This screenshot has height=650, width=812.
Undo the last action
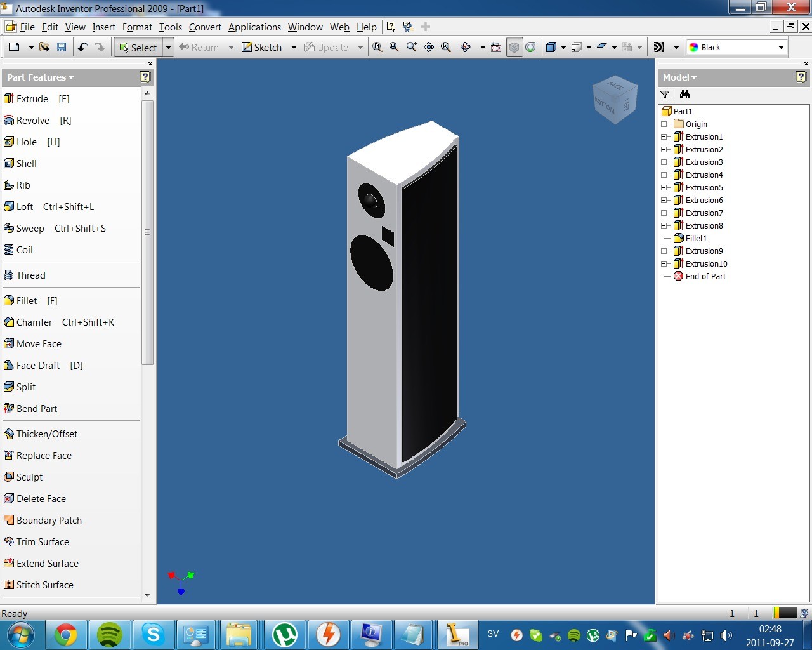(x=82, y=47)
